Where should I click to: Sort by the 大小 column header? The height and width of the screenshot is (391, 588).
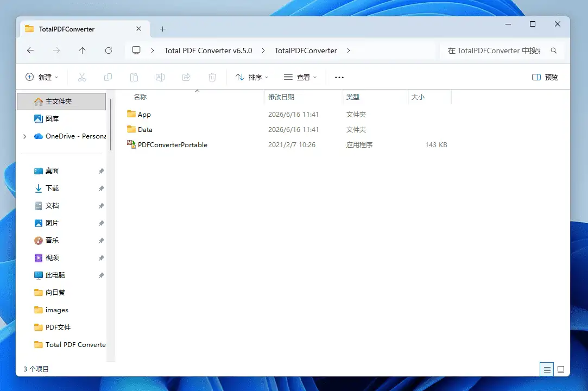pos(418,97)
